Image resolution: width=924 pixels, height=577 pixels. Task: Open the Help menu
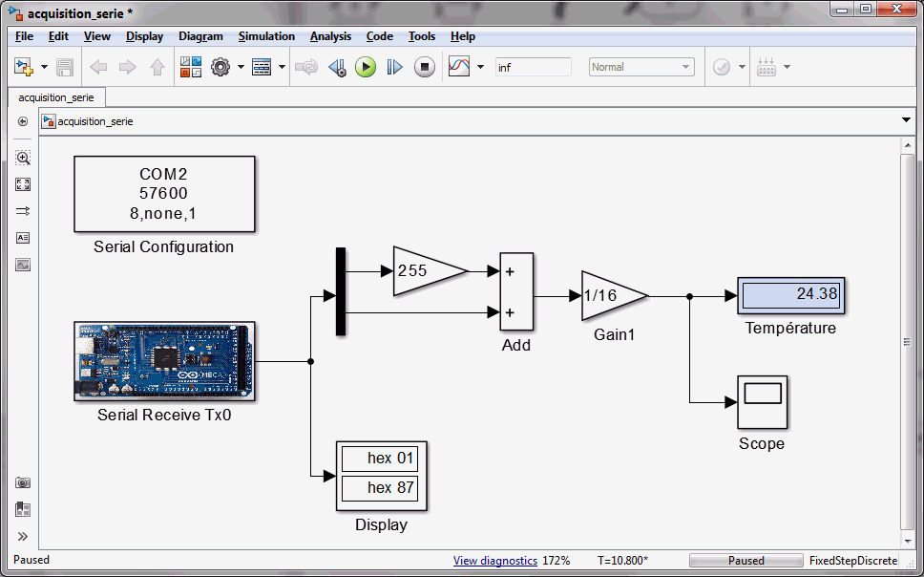pyautogui.click(x=463, y=36)
